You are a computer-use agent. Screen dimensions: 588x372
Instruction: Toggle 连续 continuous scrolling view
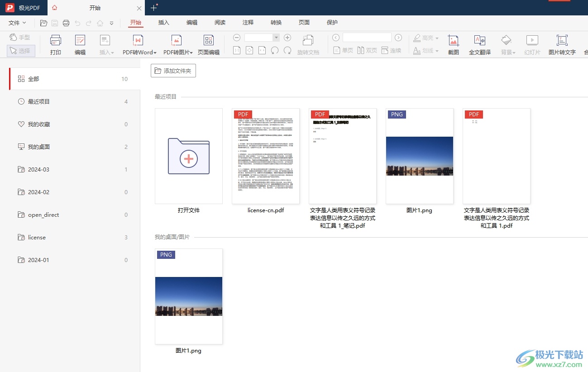pyautogui.click(x=391, y=50)
